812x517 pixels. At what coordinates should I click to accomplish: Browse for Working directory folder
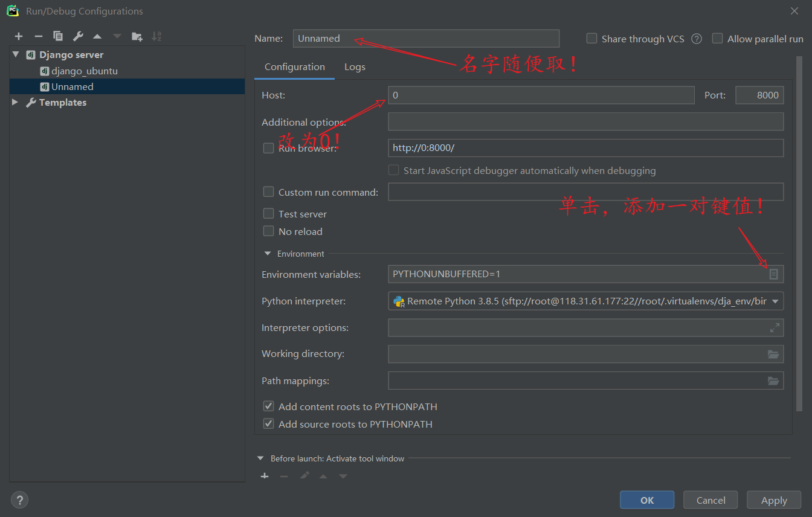click(x=773, y=355)
